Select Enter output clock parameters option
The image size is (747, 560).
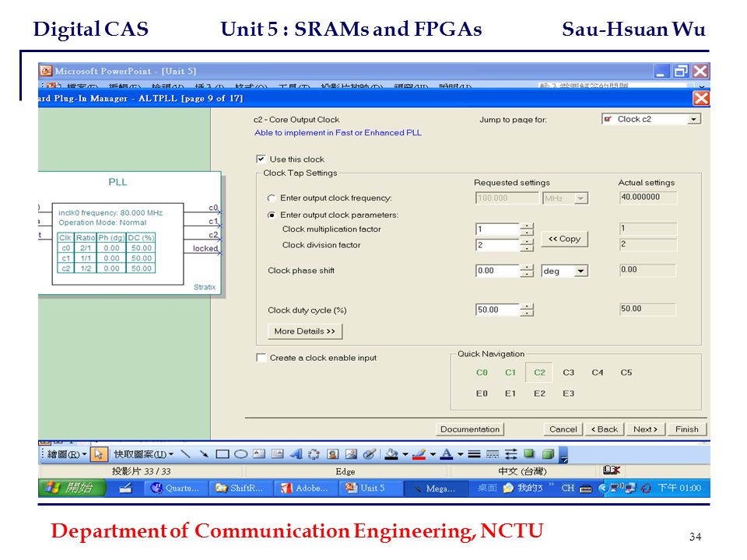coord(272,215)
